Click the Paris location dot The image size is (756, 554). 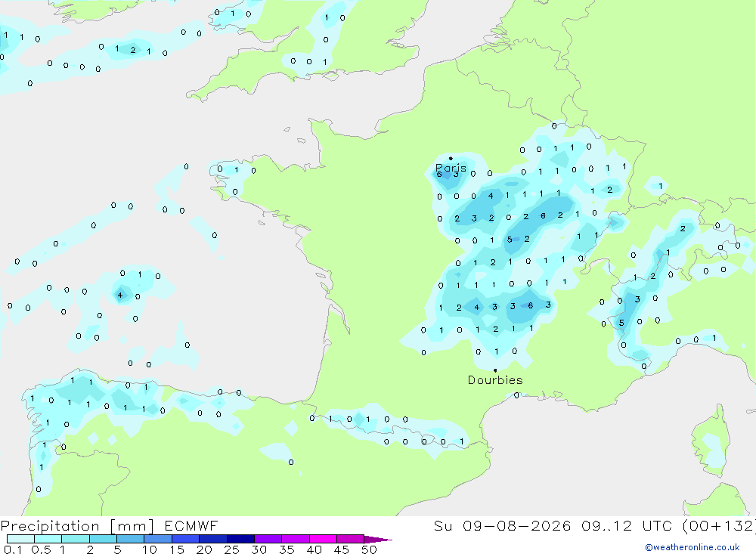451,158
